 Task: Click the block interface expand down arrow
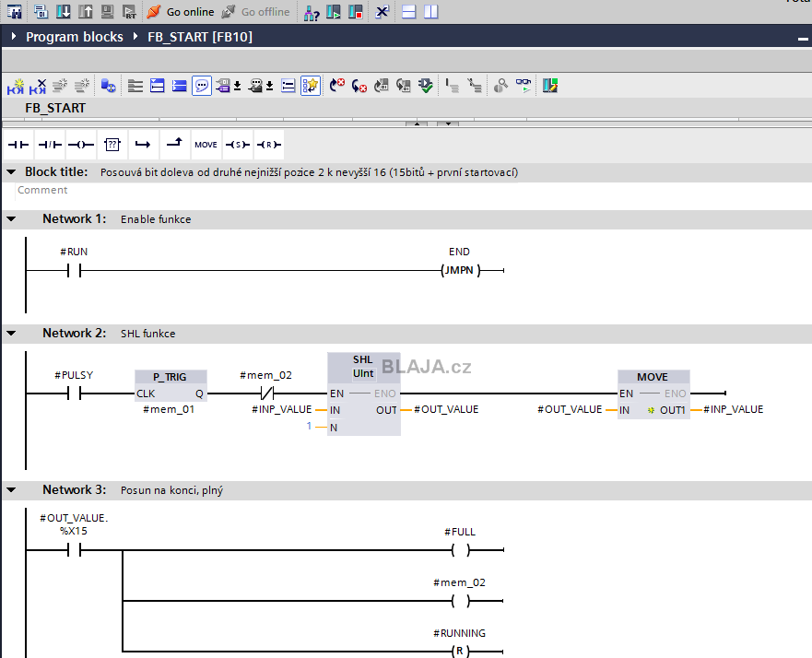[x=448, y=123]
